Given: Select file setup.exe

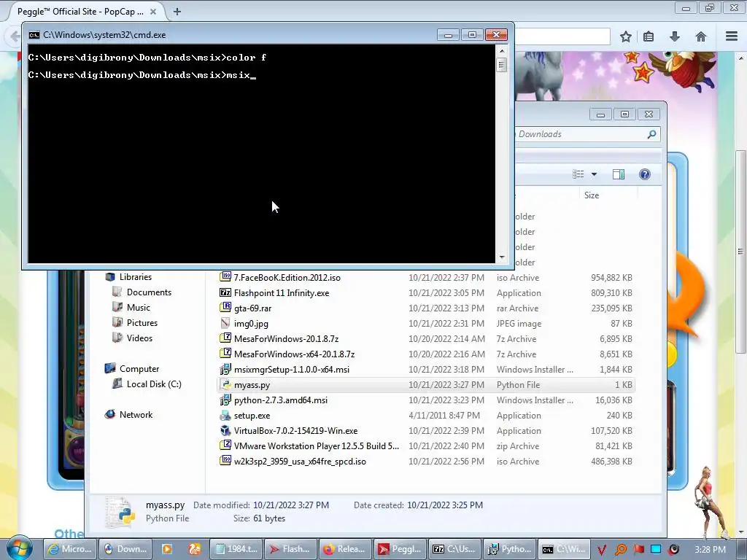Looking at the screenshot, I should [252, 415].
